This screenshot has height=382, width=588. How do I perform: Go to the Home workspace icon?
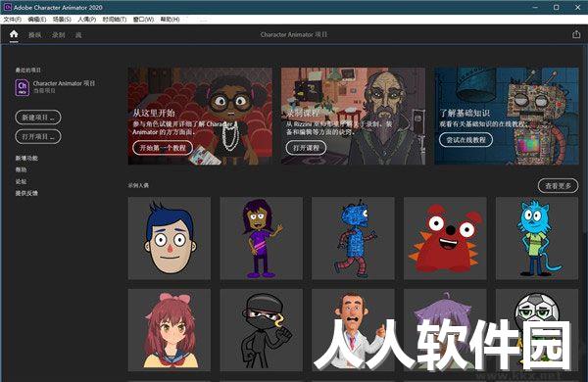pos(14,34)
